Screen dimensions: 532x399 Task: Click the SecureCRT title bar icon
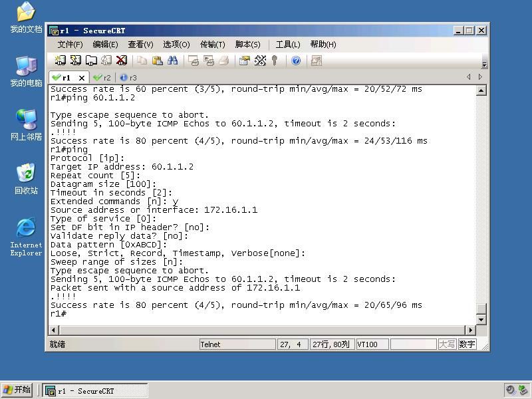[x=54, y=31]
